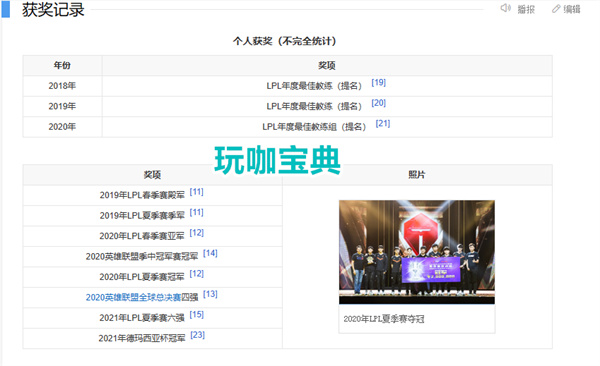Click the 照片 column header
Screen dimensions: 600x366
click(x=417, y=175)
